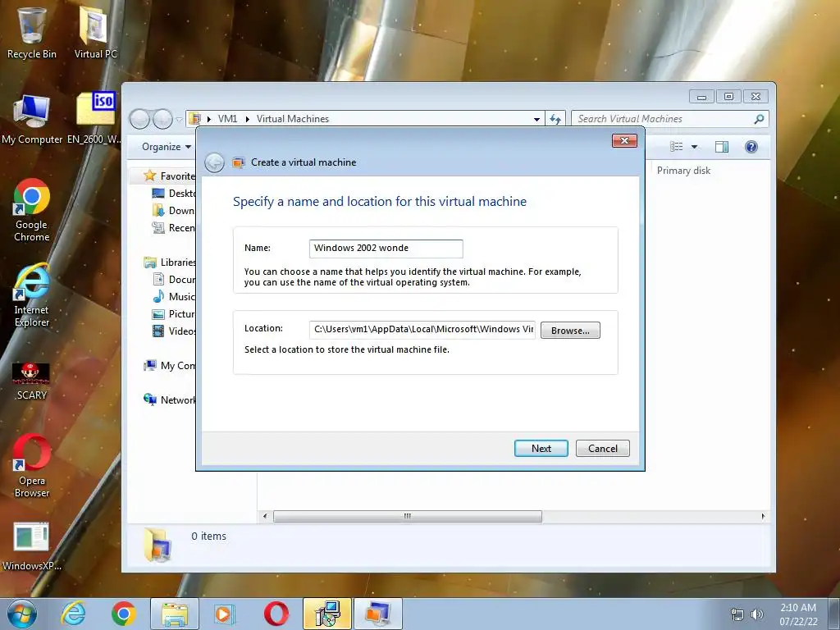The width and height of the screenshot is (840, 630).
Task: Click the Primary disk column header
Action: (x=683, y=171)
